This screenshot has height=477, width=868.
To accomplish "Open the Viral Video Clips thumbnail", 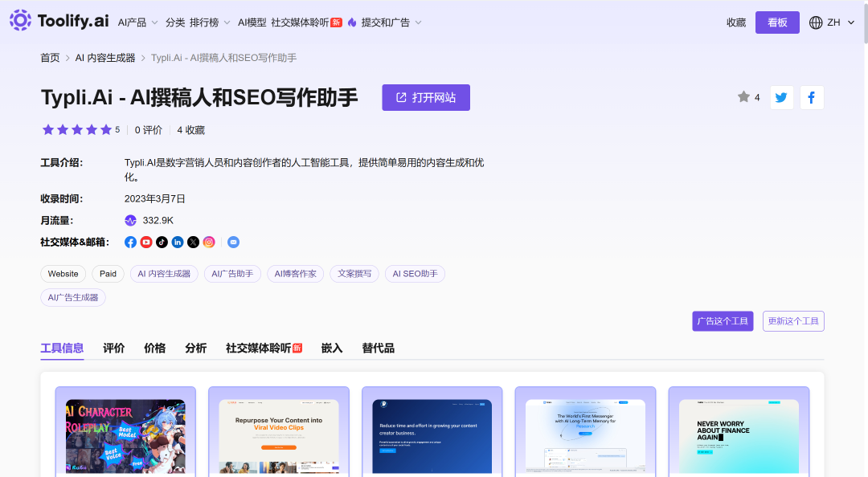I will (x=279, y=435).
